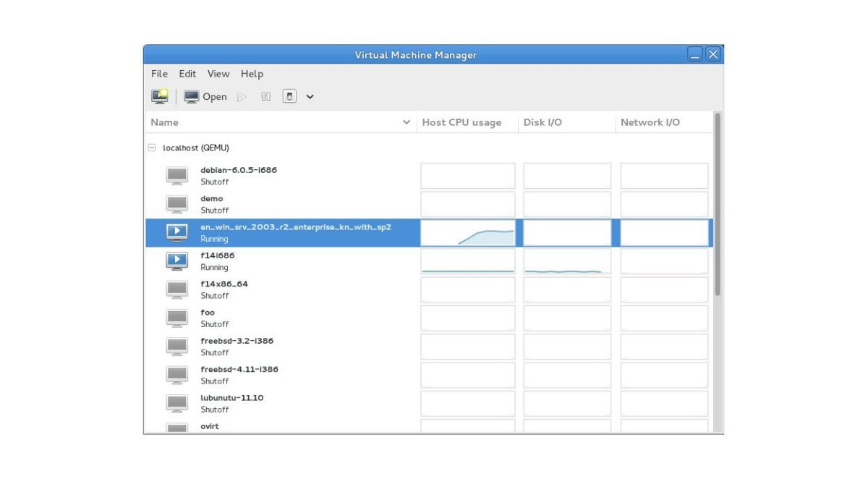Image resolution: width=868 pixels, height=479 pixels.
Task: Select the running f14i686 VM icon
Action: 176,260
